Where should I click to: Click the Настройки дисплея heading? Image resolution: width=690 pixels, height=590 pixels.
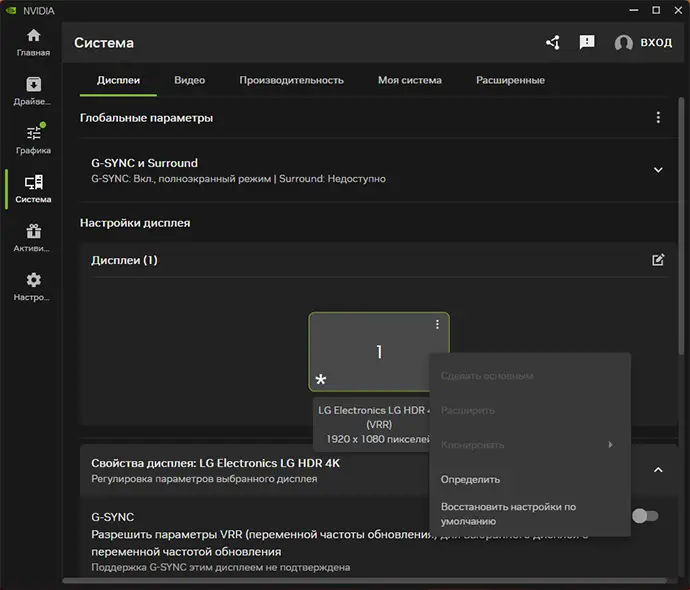pos(135,223)
